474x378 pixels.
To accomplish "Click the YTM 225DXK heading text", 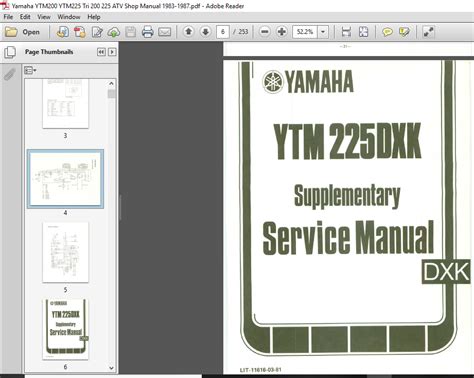I will [x=347, y=141].
